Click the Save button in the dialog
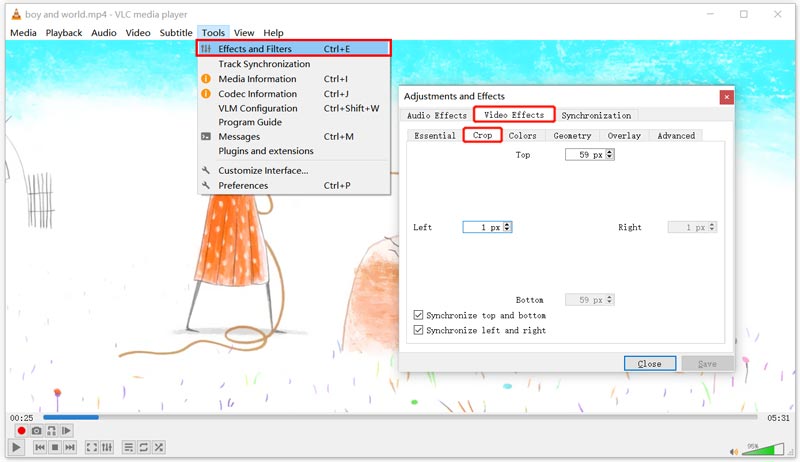800x462 pixels. click(707, 364)
